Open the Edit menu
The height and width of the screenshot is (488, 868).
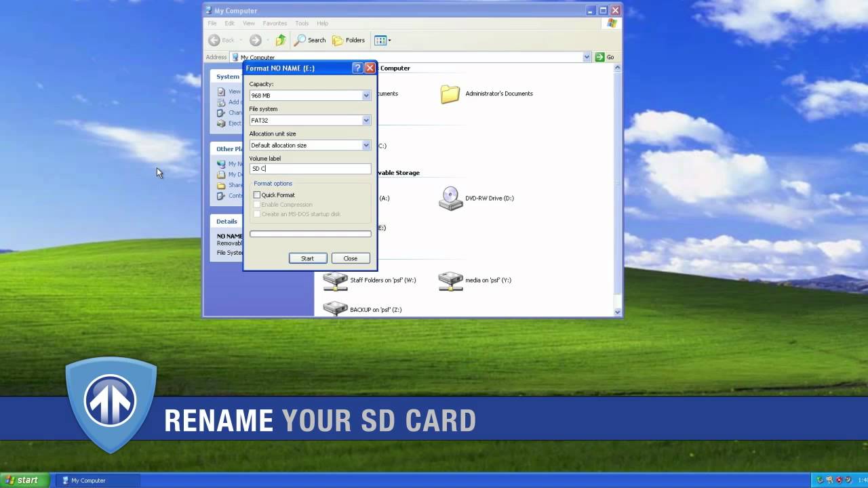[230, 23]
